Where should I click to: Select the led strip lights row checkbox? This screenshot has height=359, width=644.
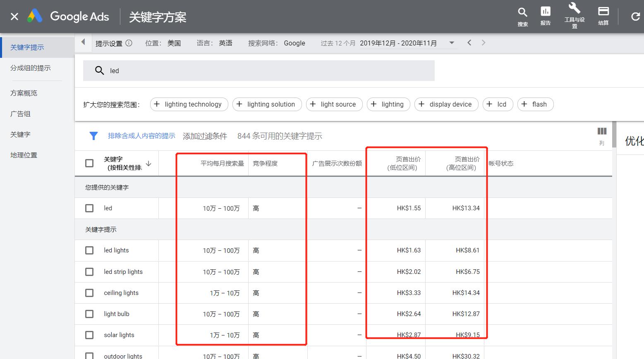point(89,271)
